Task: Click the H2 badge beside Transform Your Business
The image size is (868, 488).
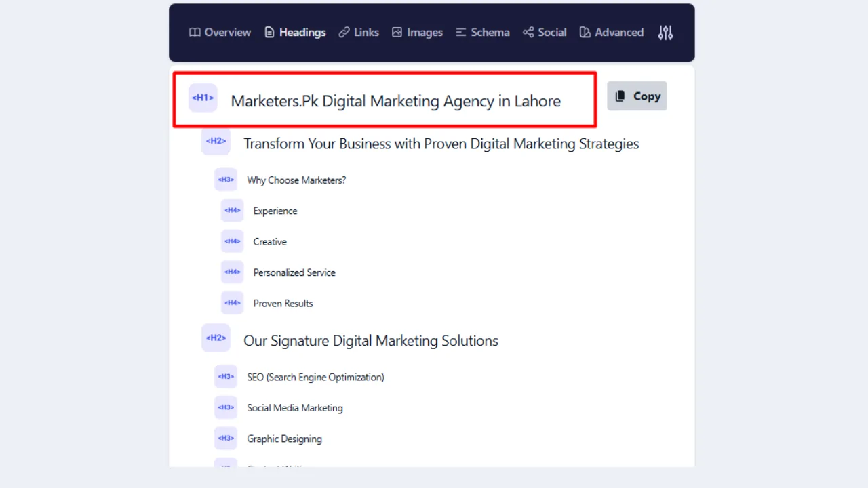Action: click(x=216, y=141)
